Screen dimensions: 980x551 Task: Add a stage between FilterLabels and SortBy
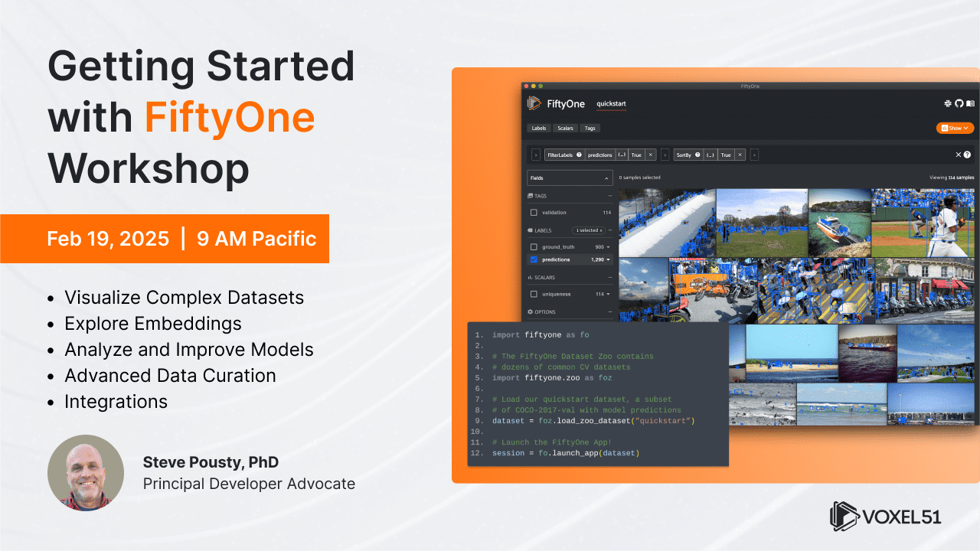coord(665,155)
